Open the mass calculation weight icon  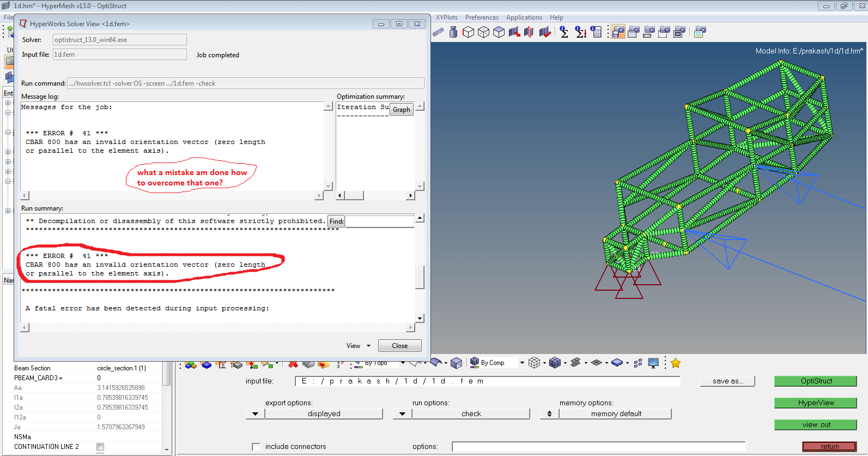point(453,32)
